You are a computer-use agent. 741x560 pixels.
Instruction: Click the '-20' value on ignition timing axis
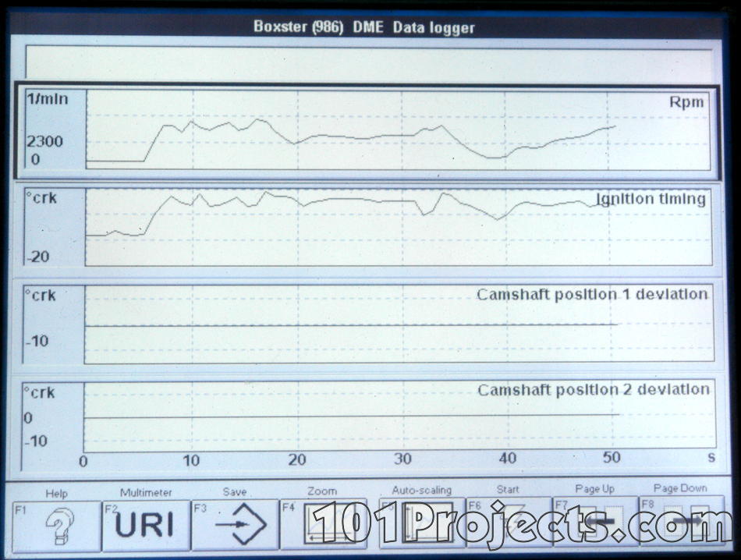click(38, 257)
